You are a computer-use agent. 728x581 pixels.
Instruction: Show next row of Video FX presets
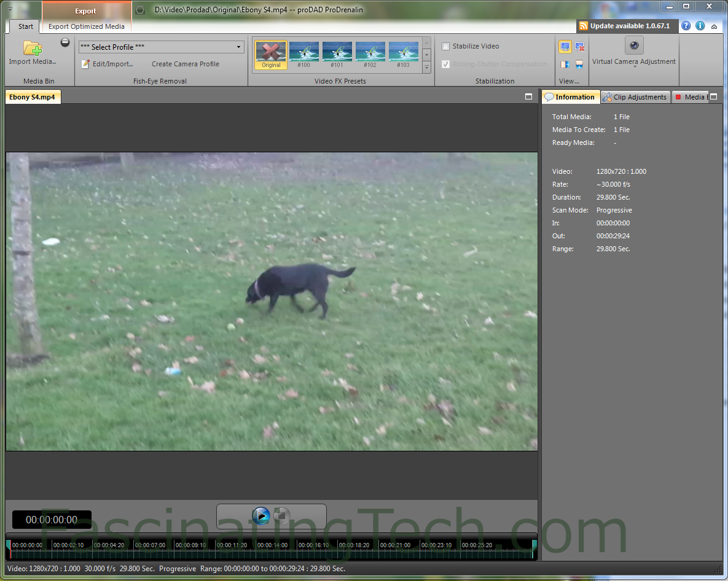coord(427,55)
